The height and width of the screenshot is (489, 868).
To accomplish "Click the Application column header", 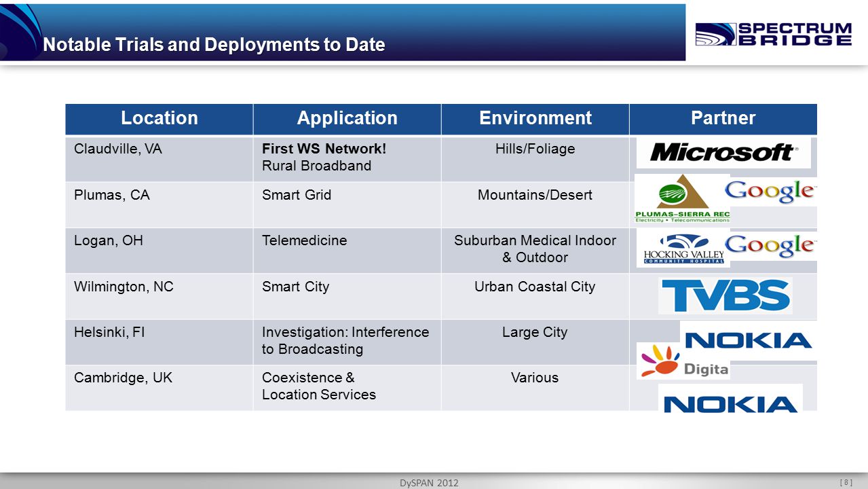I will (x=347, y=119).
